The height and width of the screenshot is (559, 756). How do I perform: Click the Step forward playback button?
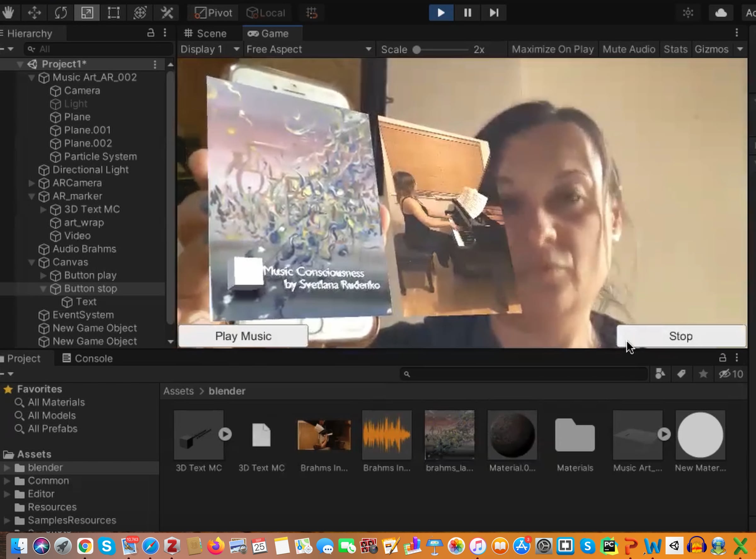coord(494,13)
